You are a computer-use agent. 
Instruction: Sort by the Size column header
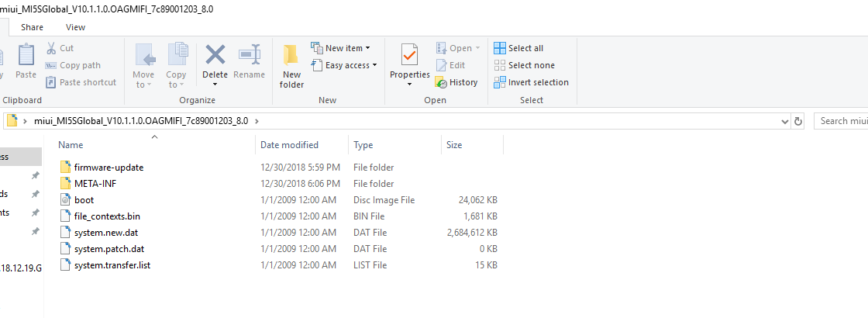click(454, 145)
